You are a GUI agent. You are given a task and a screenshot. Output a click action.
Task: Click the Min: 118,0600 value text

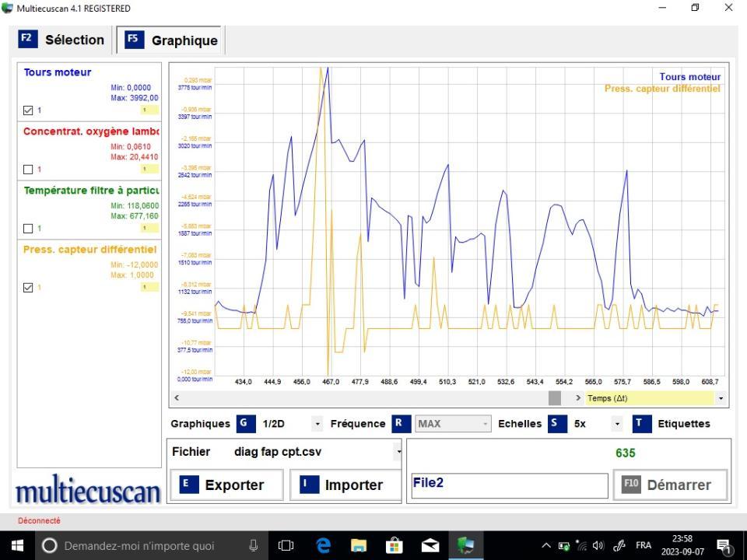(135, 205)
